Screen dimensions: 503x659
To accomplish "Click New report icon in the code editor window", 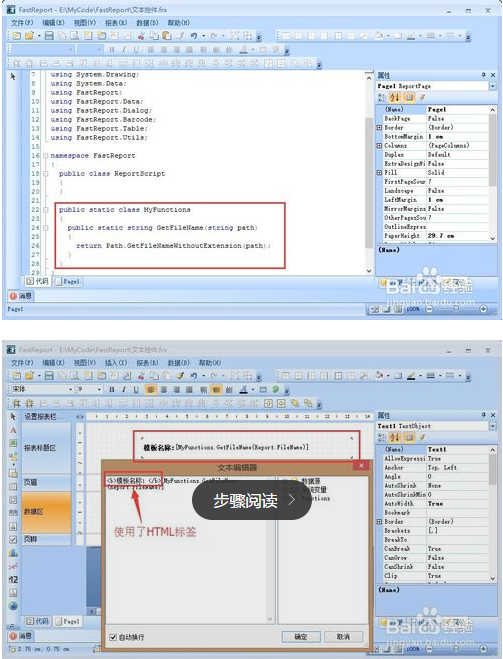I will pos(17,36).
